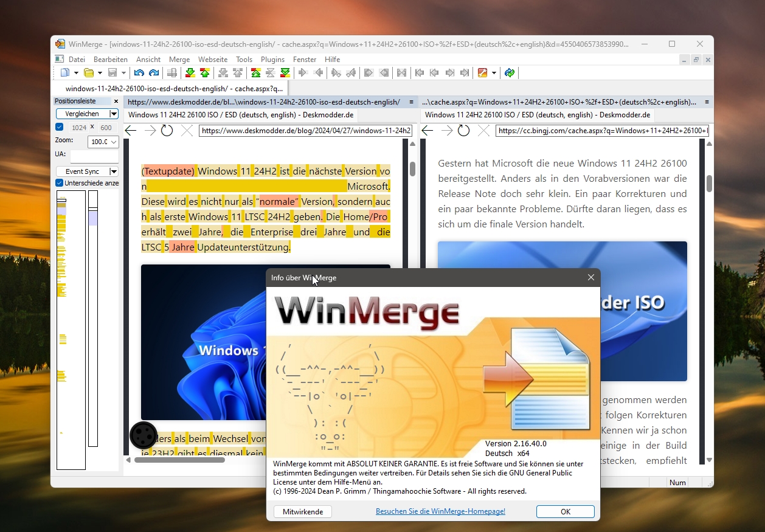Confirm the About dialog with OK

(x=566, y=511)
